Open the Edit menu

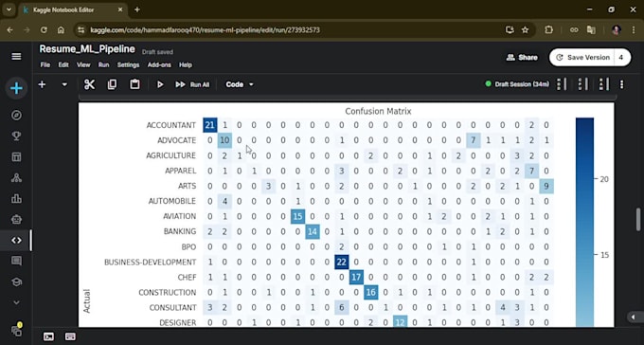click(x=63, y=65)
